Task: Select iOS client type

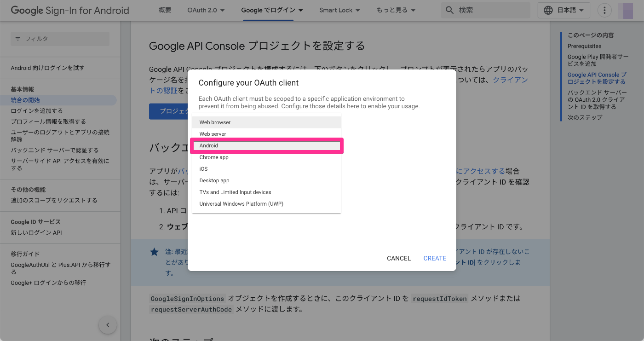Action: click(266, 169)
